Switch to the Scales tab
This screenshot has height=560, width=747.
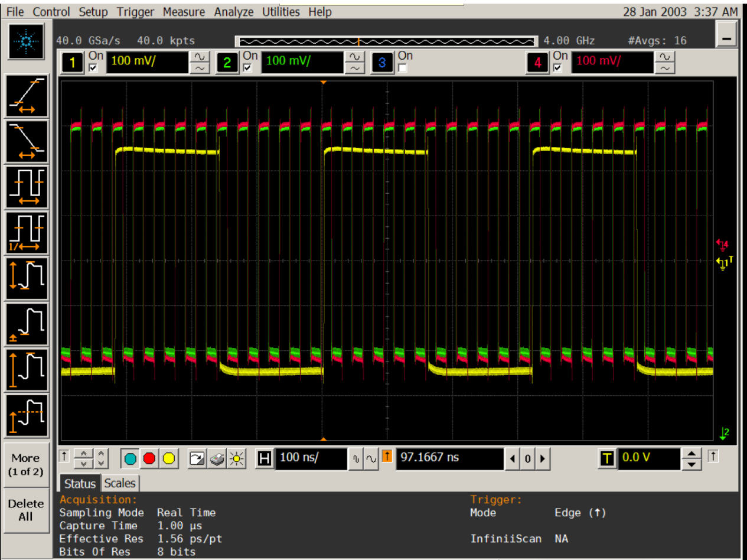coord(120,483)
